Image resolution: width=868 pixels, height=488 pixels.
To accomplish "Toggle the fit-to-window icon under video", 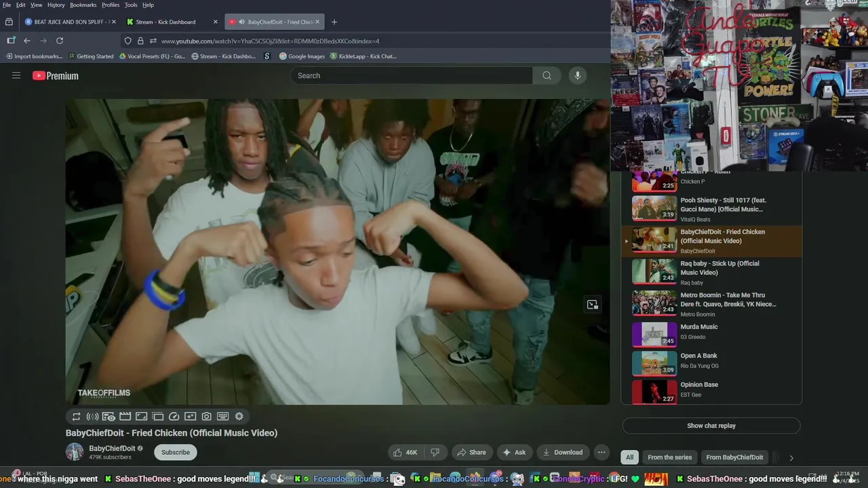I will point(141,417).
